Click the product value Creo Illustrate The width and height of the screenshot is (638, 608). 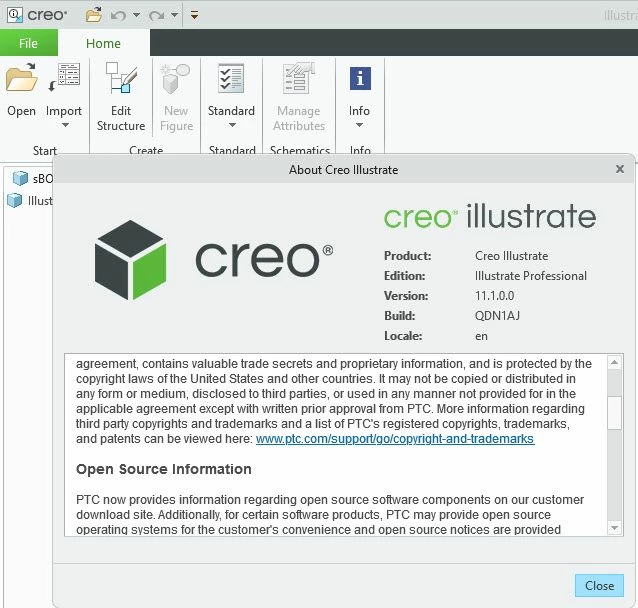point(511,256)
